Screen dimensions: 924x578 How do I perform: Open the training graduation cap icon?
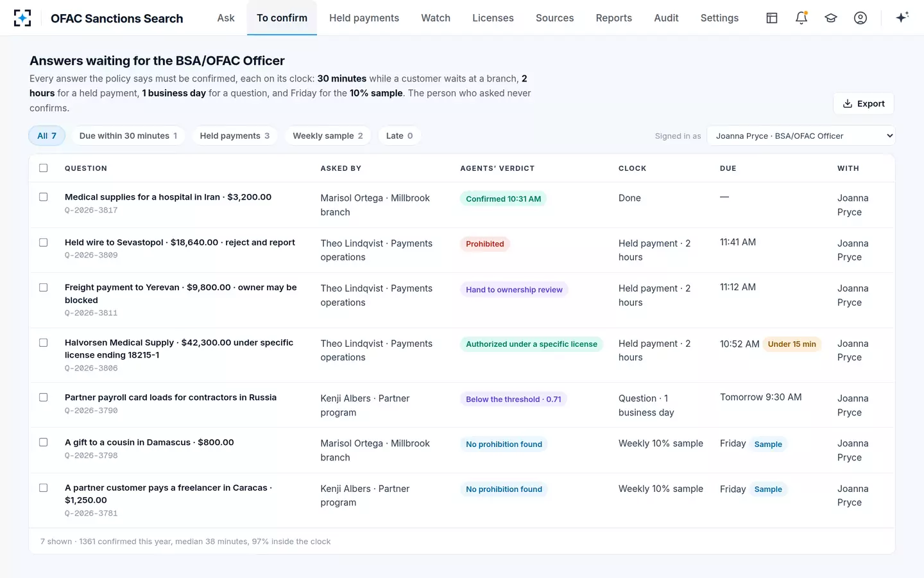(831, 18)
